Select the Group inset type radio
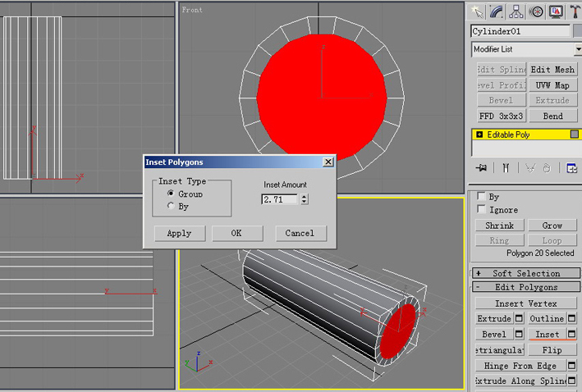 pos(171,194)
